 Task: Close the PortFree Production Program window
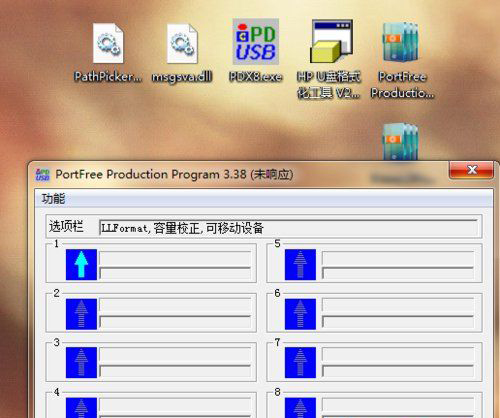(471, 170)
